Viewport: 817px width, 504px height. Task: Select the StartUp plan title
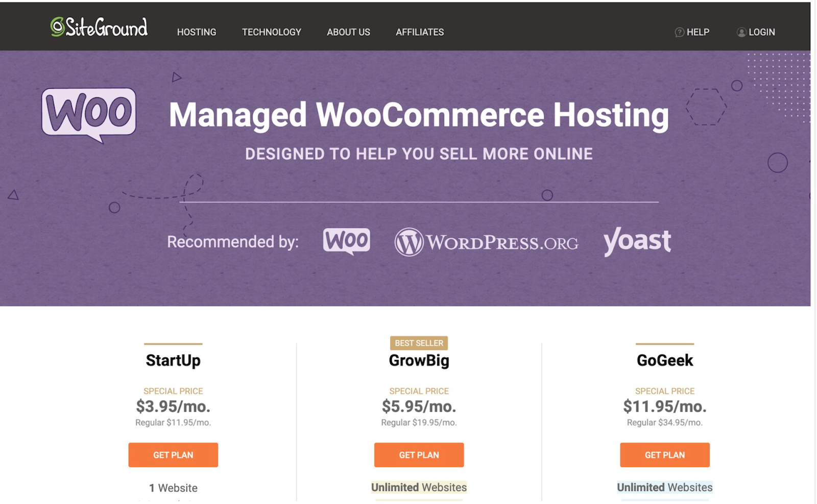click(x=173, y=361)
